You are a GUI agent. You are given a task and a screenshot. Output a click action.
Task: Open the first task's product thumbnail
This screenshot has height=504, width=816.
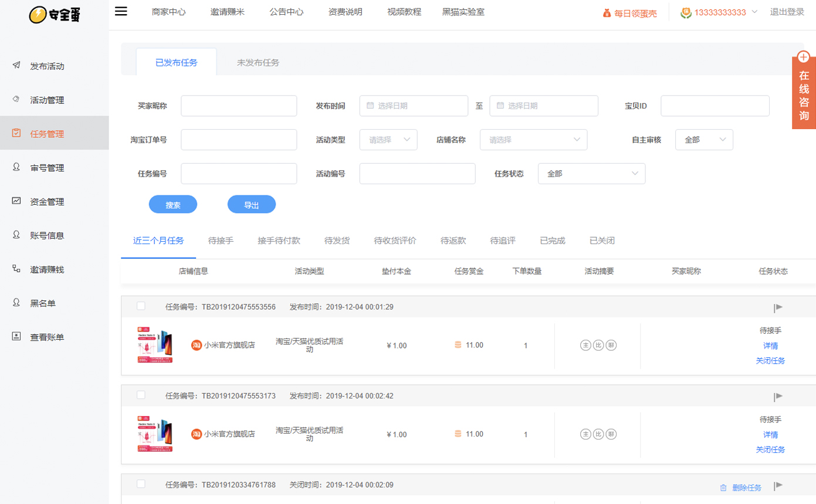[x=155, y=344]
